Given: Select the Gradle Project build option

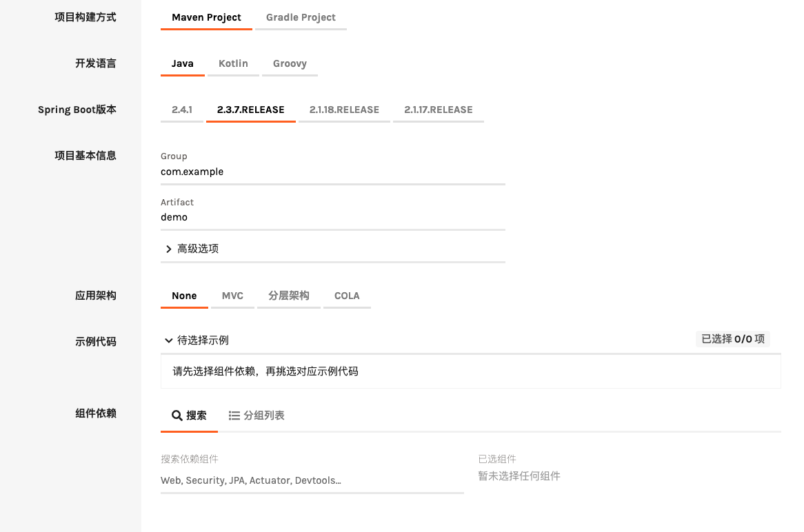Looking at the screenshot, I should 301,17.
